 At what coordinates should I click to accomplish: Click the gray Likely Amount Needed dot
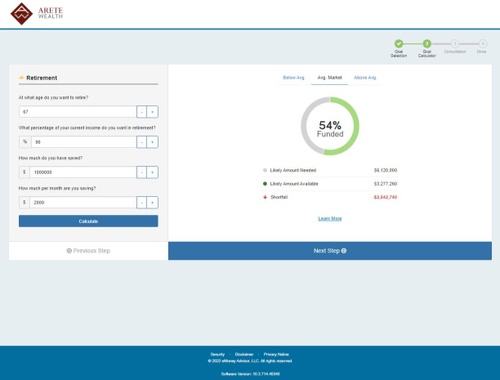(265, 170)
